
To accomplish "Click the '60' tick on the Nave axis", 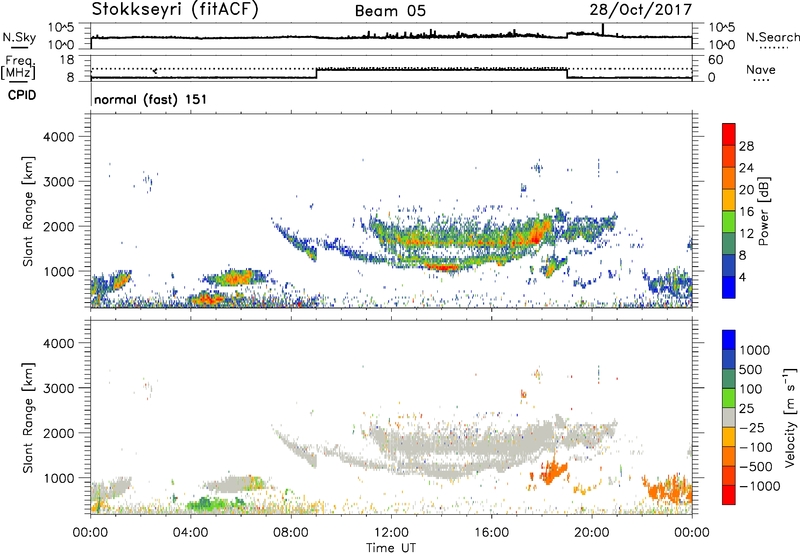I will point(715,60).
